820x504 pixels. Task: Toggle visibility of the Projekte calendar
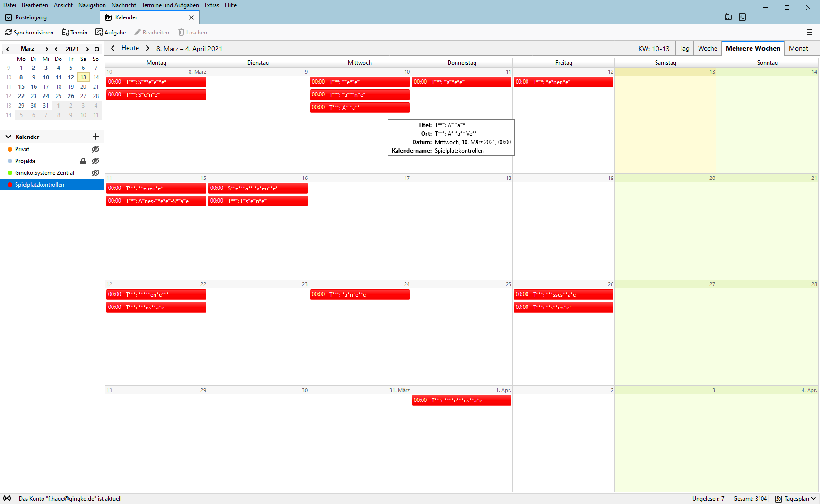coord(95,161)
